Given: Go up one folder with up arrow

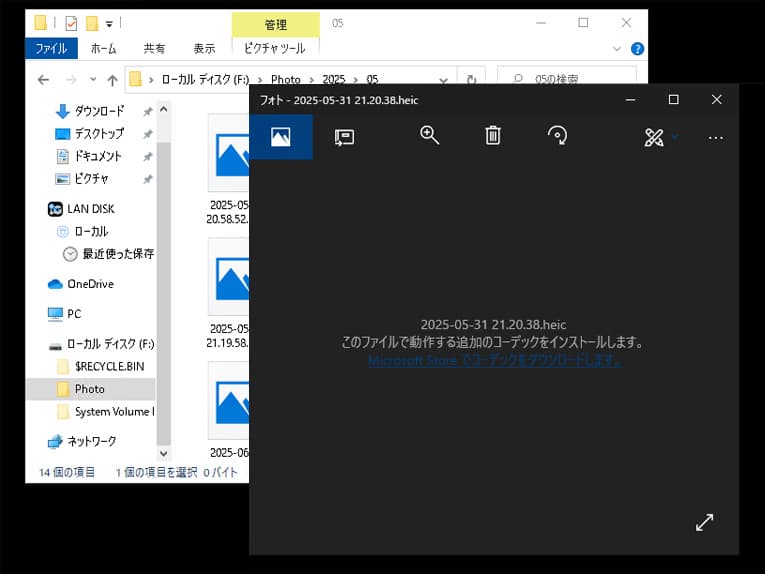Looking at the screenshot, I should click(113, 79).
